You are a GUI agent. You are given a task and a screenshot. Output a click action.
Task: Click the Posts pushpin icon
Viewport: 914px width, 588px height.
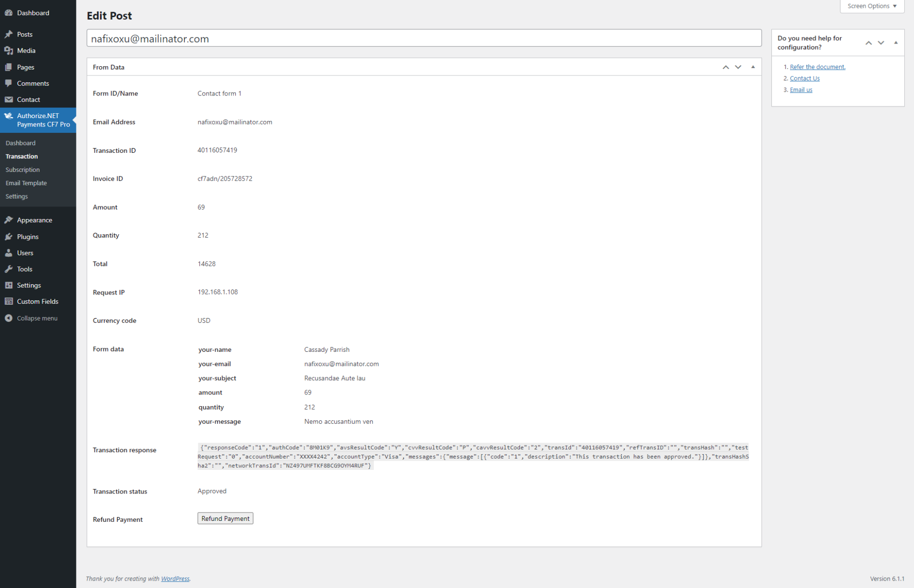[x=9, y=34]
